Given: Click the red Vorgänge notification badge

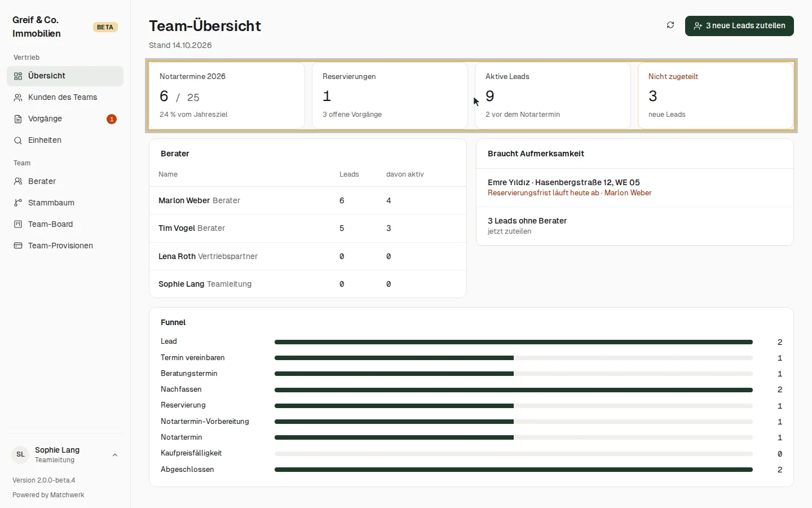Looking at the screenshot, I should click(112, 119).
